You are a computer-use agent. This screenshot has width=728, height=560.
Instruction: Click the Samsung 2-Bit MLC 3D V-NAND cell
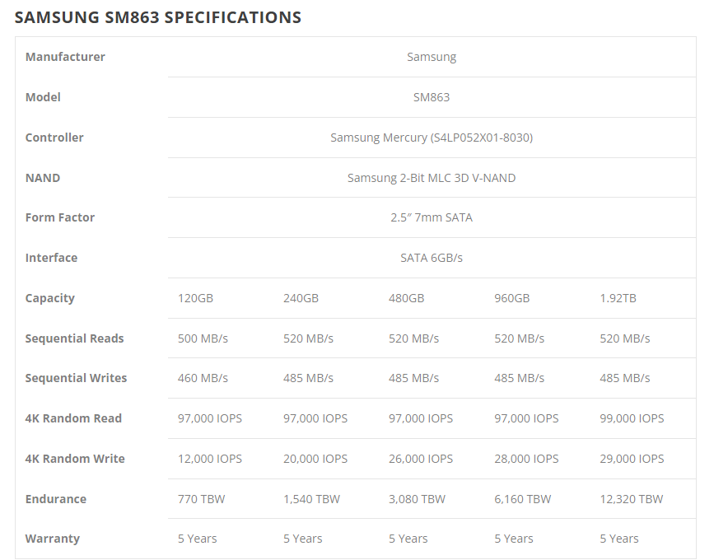click(432, 178)
